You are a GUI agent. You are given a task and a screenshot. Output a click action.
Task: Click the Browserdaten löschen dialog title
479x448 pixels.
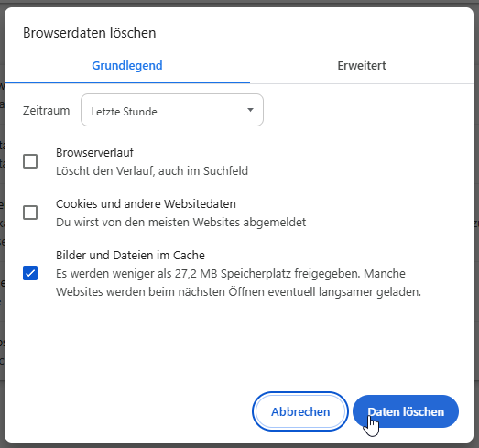(90, 33)
